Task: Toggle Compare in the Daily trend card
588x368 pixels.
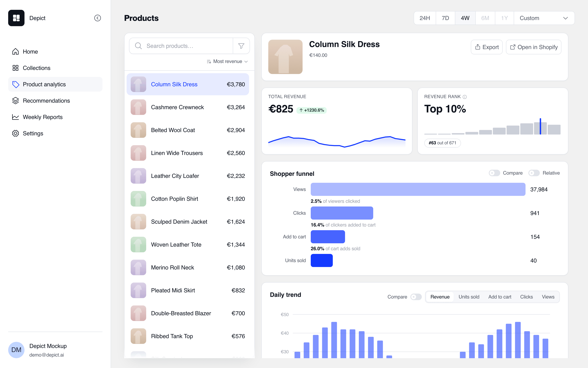Action: pos(416,297)
